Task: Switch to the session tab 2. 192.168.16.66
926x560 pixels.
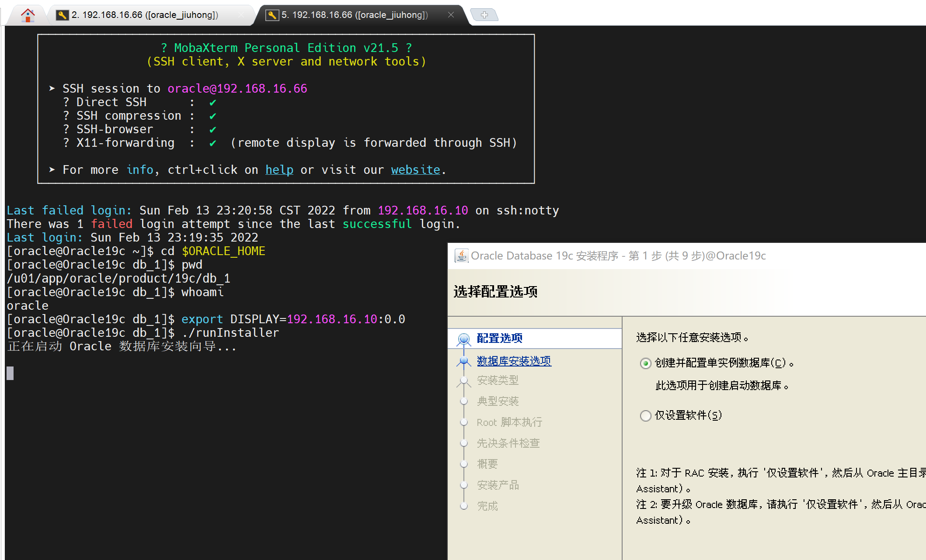Action: (144, 15)
